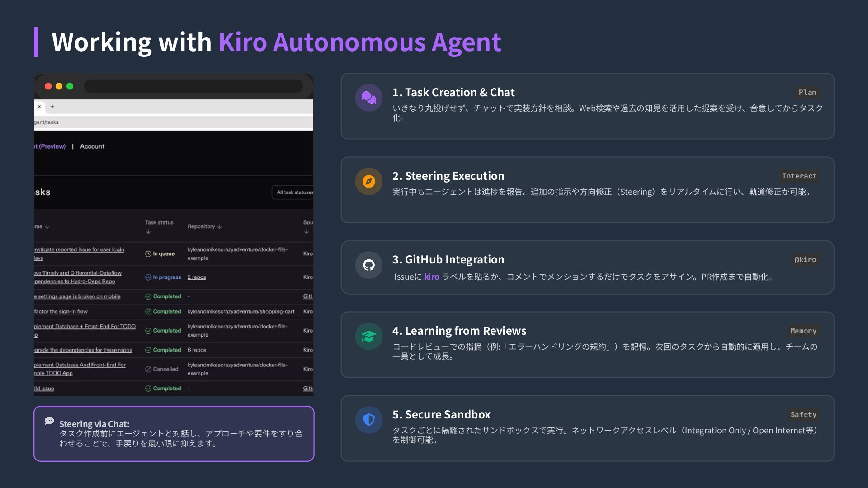The image size is (868, 488).
Task: Sort by the Task status column arrow
Action: pyautogui.click(x=148, y=231)
